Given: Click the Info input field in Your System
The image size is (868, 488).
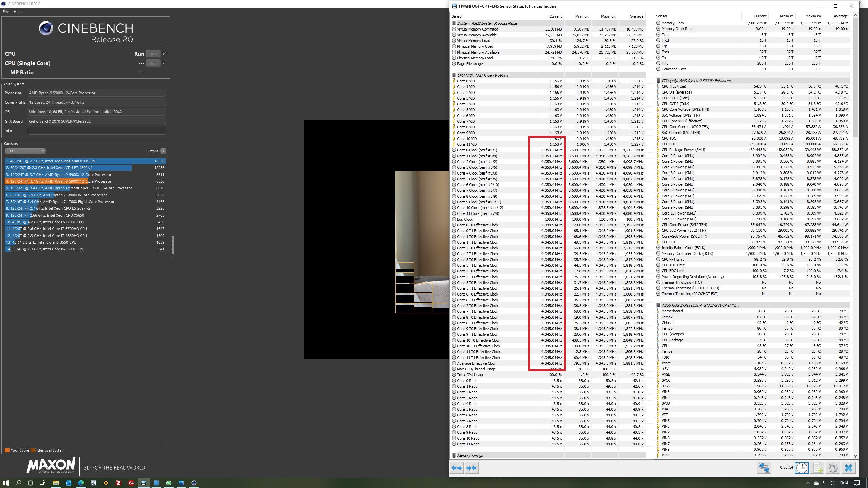Looking at the screenshot, I should click(x=97, y=131).
